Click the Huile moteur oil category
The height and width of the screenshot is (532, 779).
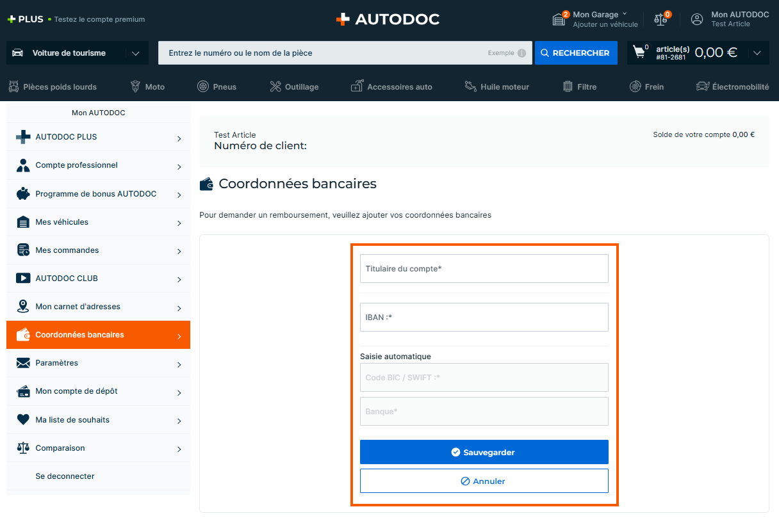pyautogui.click(x=496, y=86)
